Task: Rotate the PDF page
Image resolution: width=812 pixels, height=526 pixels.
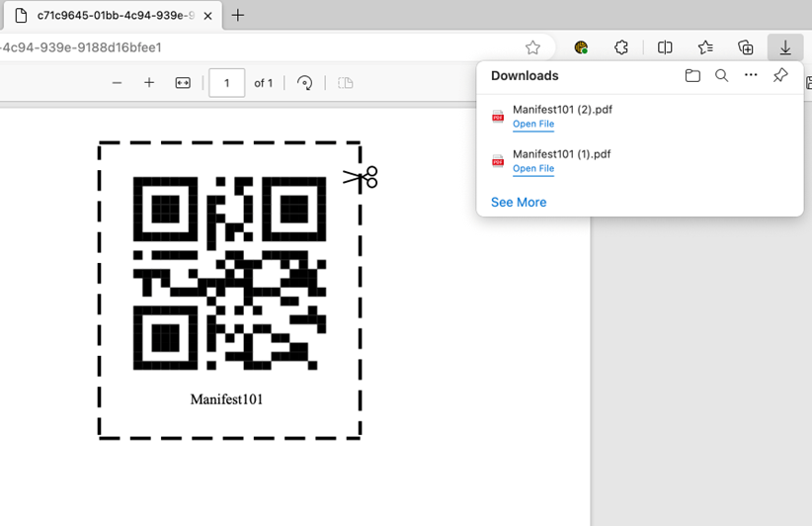Action: coord(304,83)
